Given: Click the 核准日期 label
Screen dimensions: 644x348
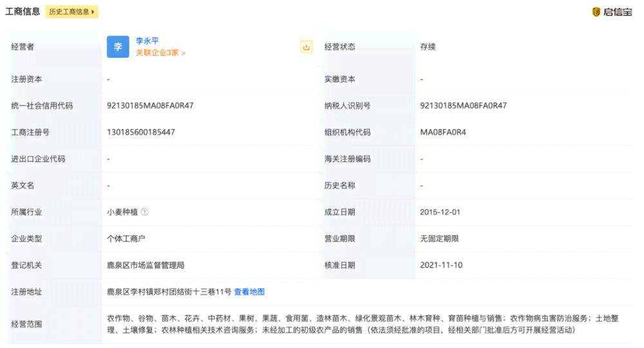Looking at the screenshot, I should coord(339,265).
